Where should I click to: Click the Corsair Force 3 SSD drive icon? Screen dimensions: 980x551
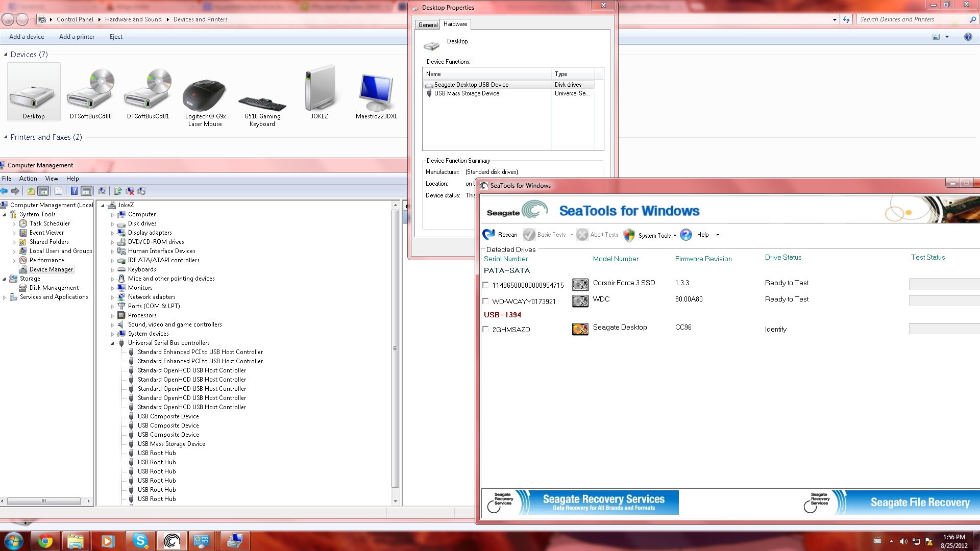(580, 285)
